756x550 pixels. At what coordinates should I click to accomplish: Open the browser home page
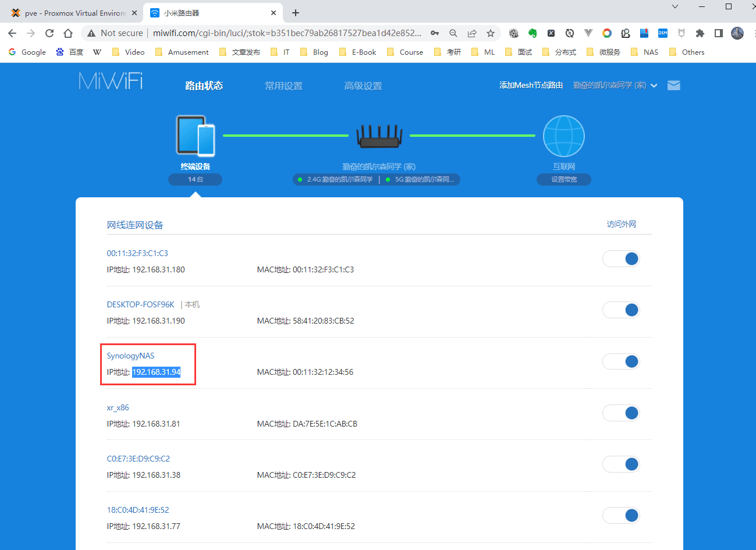[68, 33]
